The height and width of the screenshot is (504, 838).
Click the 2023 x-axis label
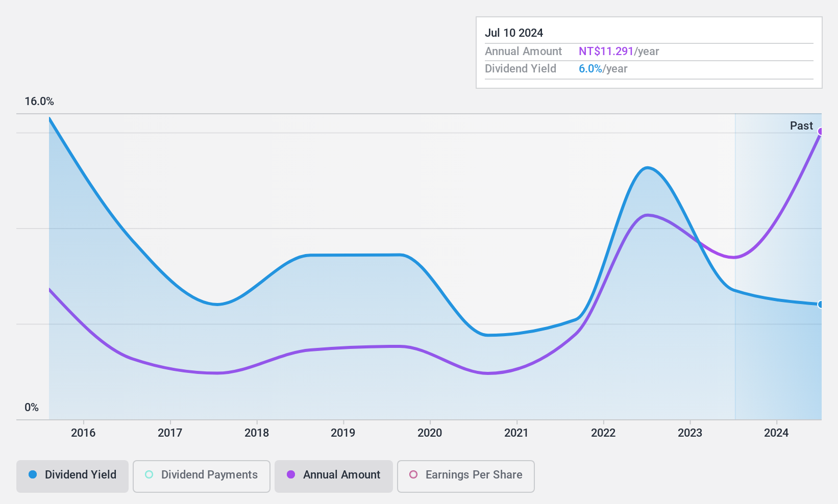[690, 433]
